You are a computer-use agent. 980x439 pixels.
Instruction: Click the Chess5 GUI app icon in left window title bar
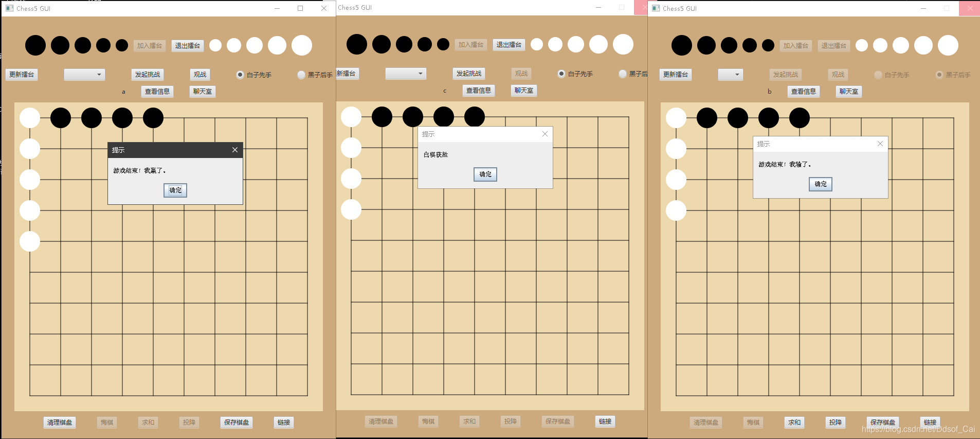tap(9, 8)
